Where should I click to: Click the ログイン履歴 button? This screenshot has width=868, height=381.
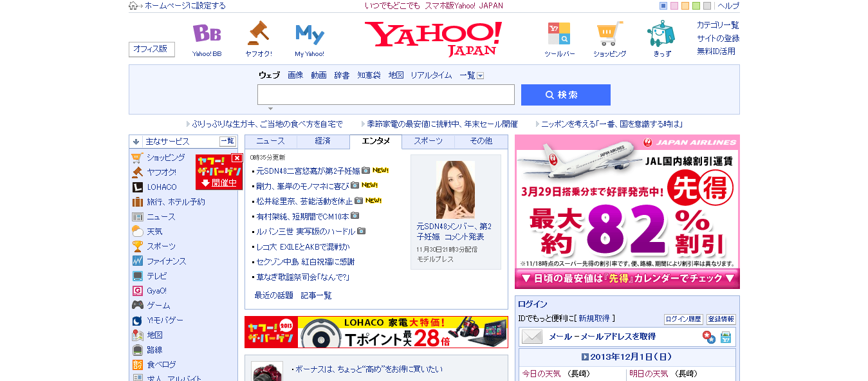683,319
